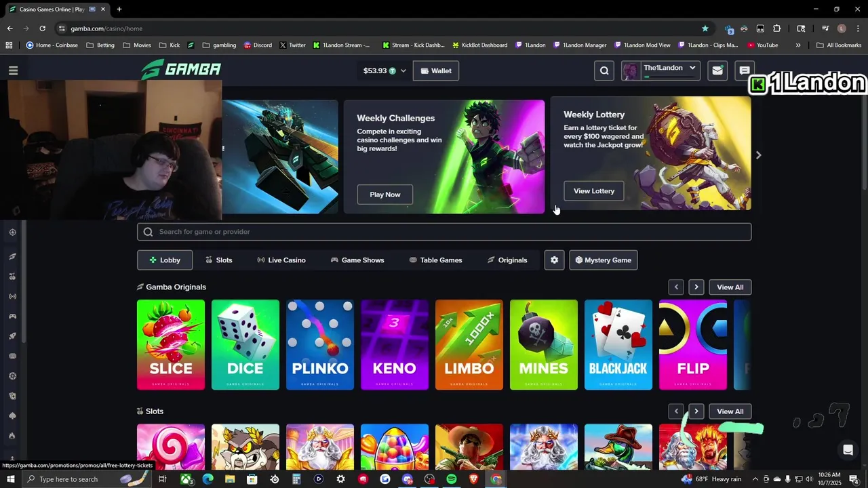Open the Wallet button
This screenshot has height=488, width=868.
pos(436,70)
